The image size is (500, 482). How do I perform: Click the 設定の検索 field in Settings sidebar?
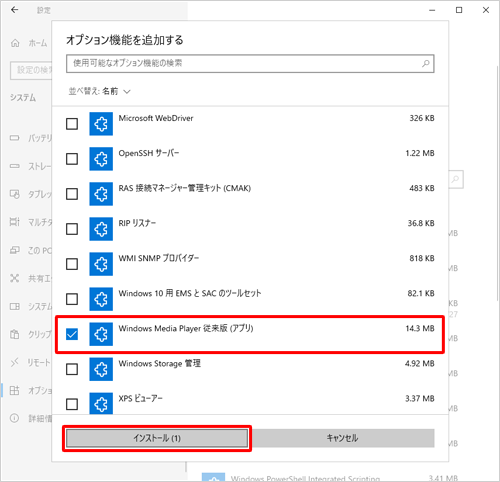pyautogui.click(x=31, y=70)
